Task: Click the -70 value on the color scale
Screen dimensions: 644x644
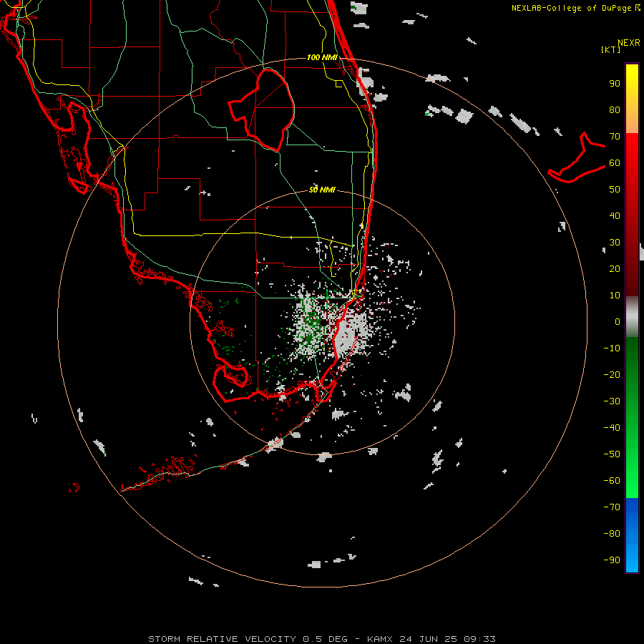Action: tap(612, 507)
